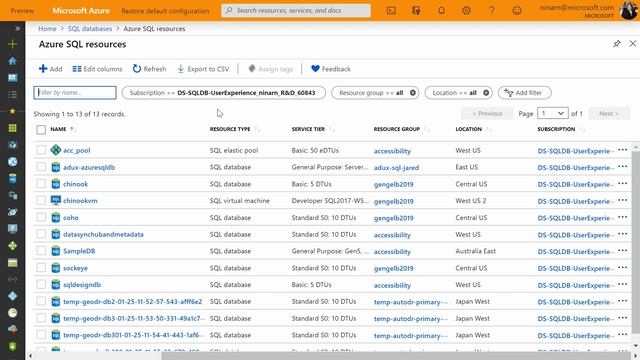Viewport: 640px width, 360px height.
Task: Tick the checkbox for sockeye
Action: 41,268
